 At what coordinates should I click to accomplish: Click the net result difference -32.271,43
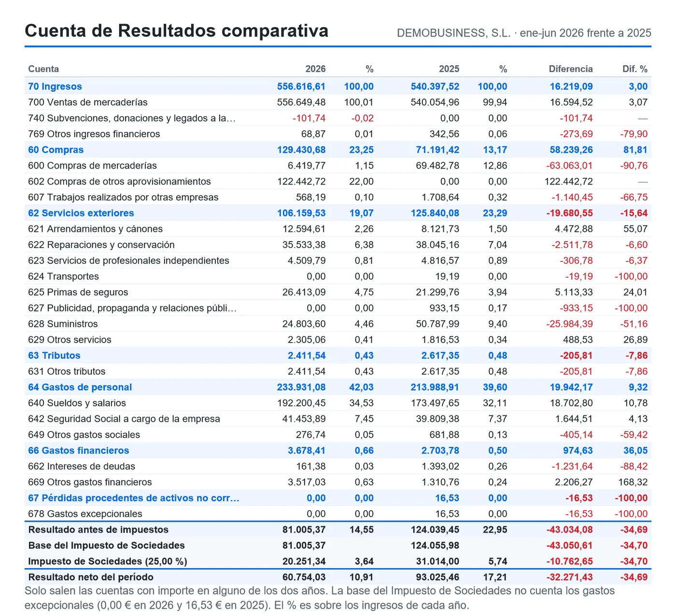tap(569, 577)
